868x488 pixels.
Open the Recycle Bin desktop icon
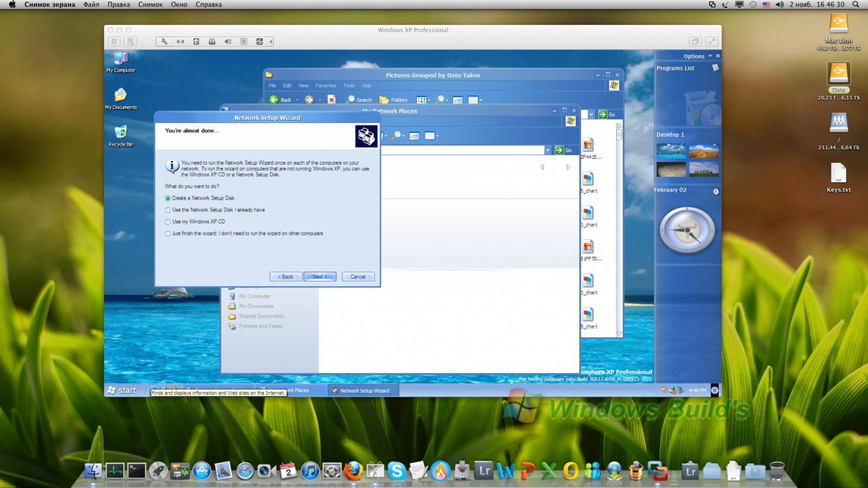(121, 136)
